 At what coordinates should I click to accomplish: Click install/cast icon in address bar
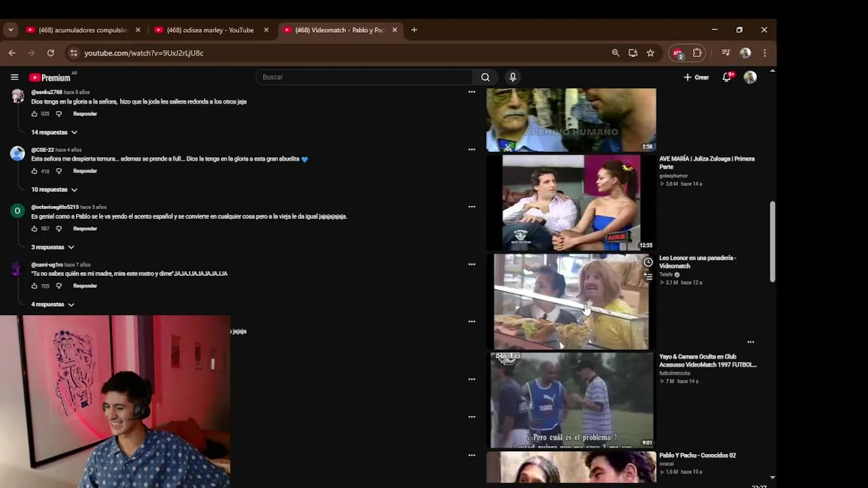(633, 53)
